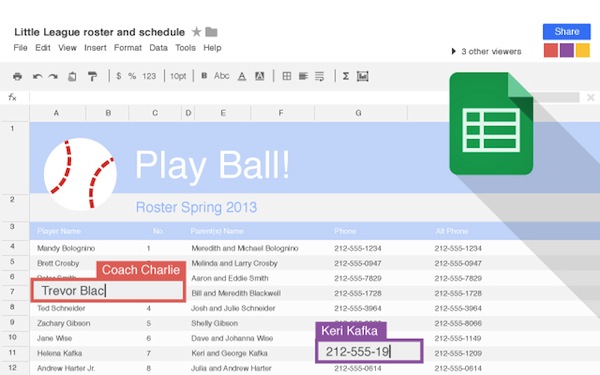The width and height of the screenshot is (600, 375).
Task: Close the bar with the X icon
Action: click(590, 98)
